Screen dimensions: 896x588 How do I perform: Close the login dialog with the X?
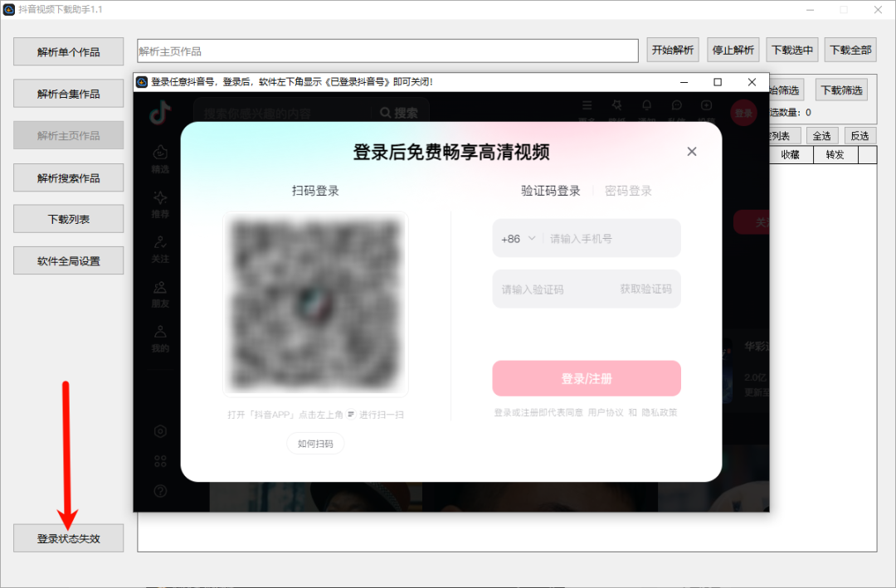[x=691, y=152]
